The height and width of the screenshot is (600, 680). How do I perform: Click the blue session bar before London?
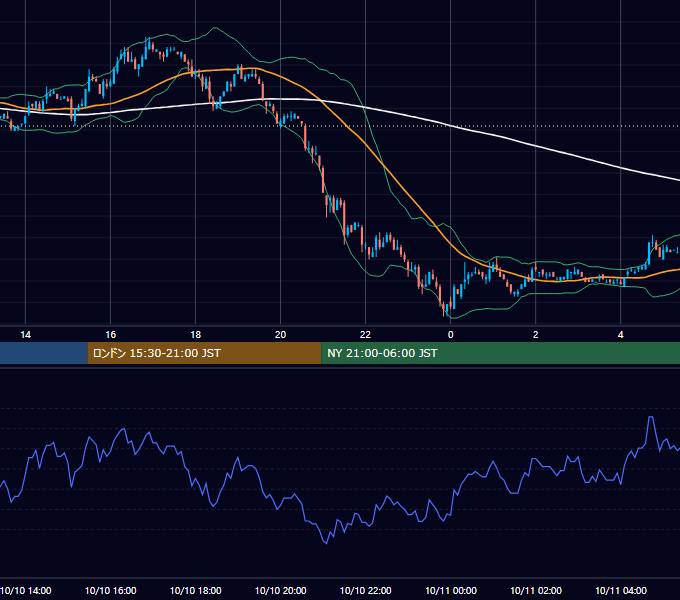44,353
